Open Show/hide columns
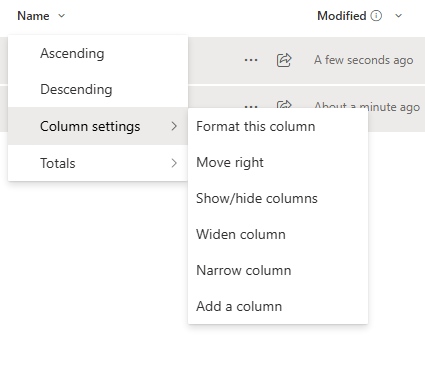 coord(278,198)
